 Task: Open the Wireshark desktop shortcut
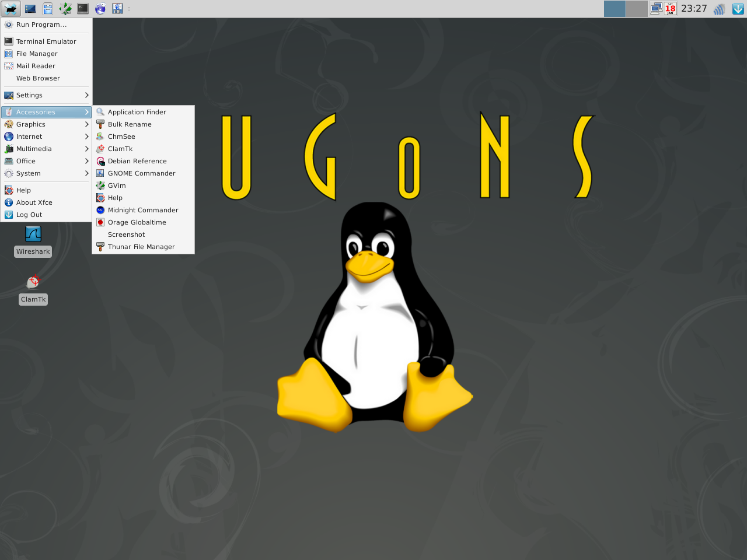[33, 241]
